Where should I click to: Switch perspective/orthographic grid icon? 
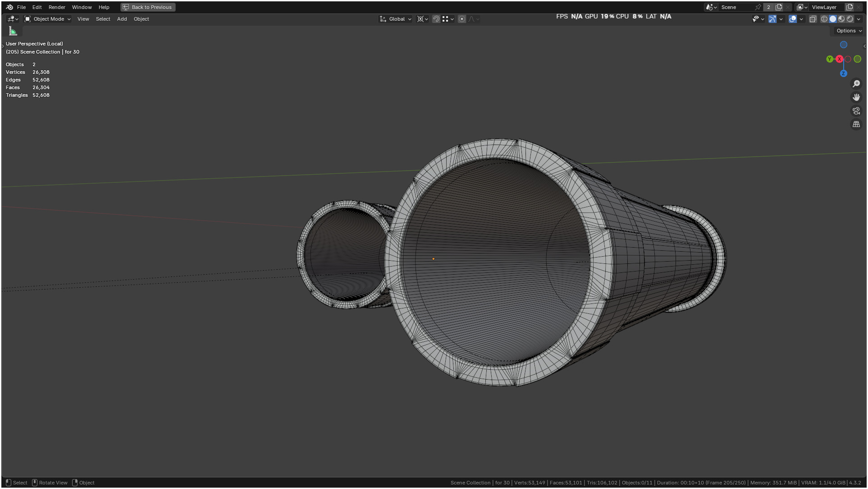click(856, 124)
